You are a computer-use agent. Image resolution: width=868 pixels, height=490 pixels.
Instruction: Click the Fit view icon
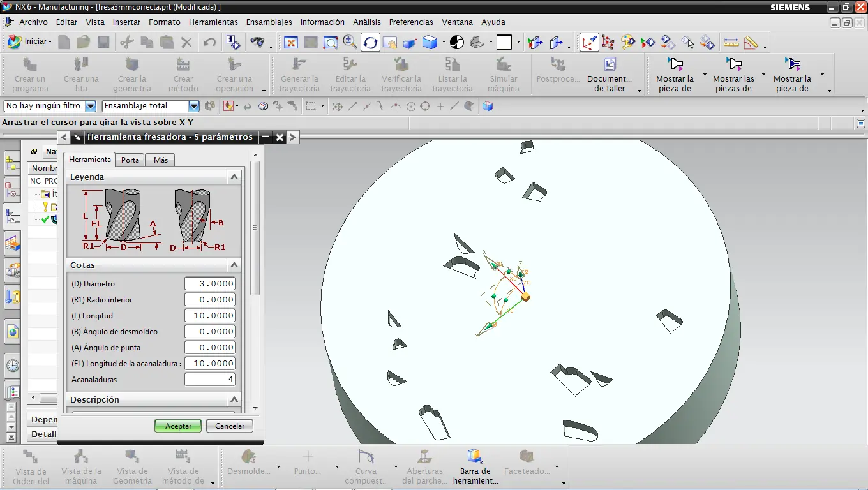291,43
